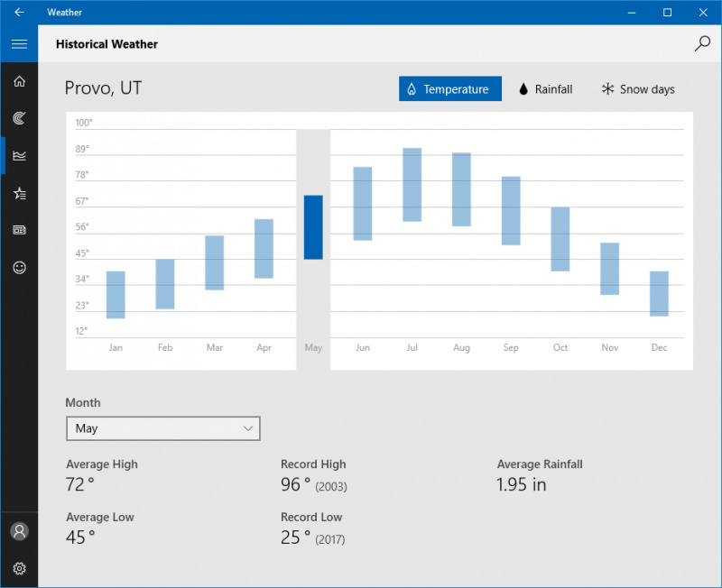
Task: Click the Jul axis label
Action: point(412,347)
